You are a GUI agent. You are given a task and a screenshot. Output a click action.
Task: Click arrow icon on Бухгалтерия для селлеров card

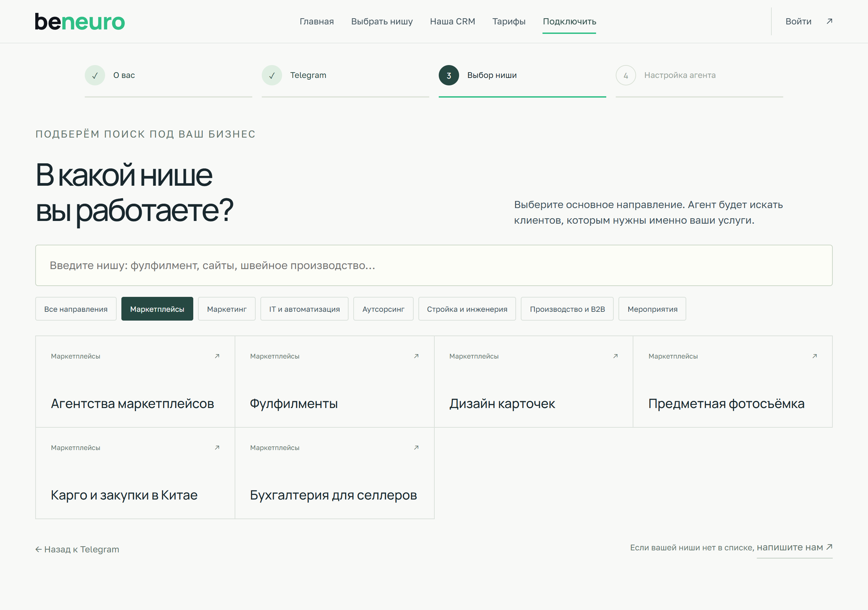click(x=416, y=447)
